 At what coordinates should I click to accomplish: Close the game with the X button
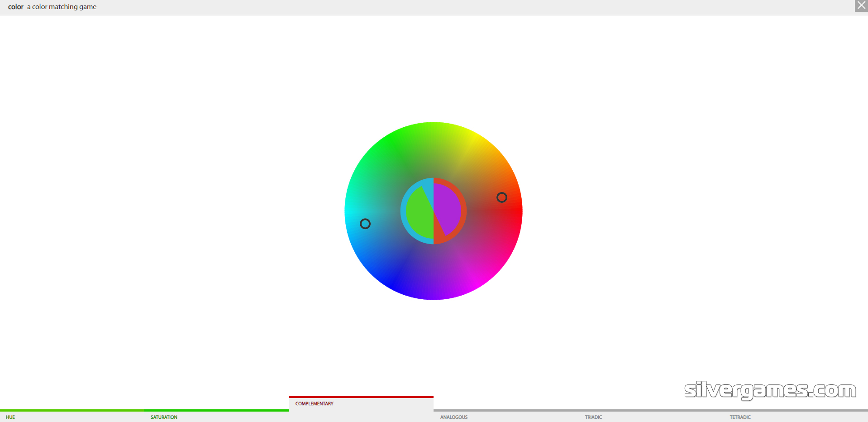(x=861, y=5)
